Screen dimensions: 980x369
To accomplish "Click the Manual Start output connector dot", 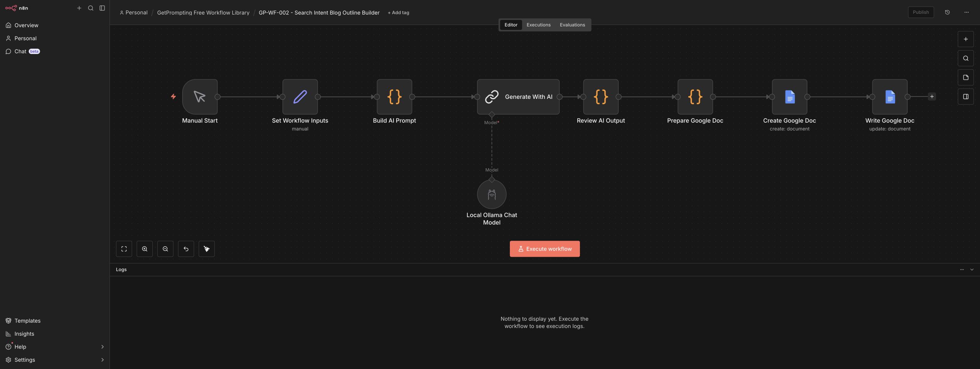I will pos(217,97).
